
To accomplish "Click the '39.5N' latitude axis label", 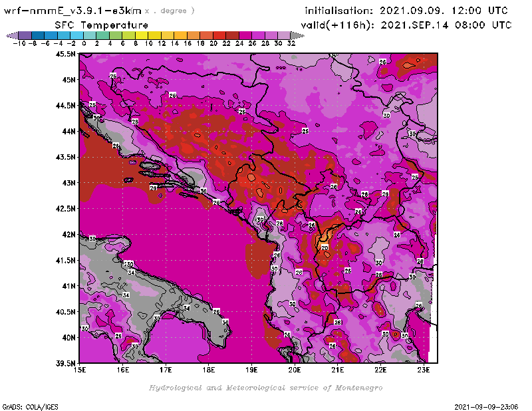I will tap(65, 363).
